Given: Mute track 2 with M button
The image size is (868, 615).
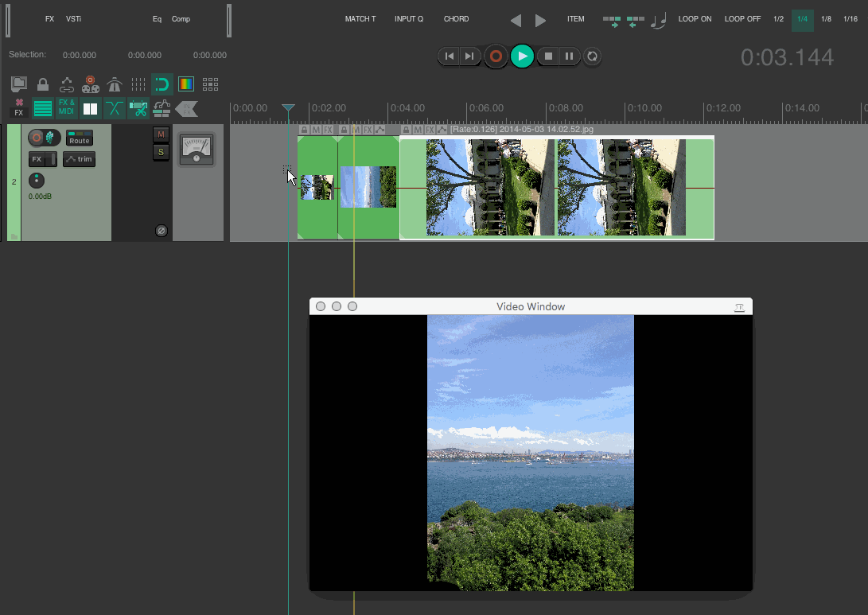Looking at the screenshot, I should [x=161, y=134].
